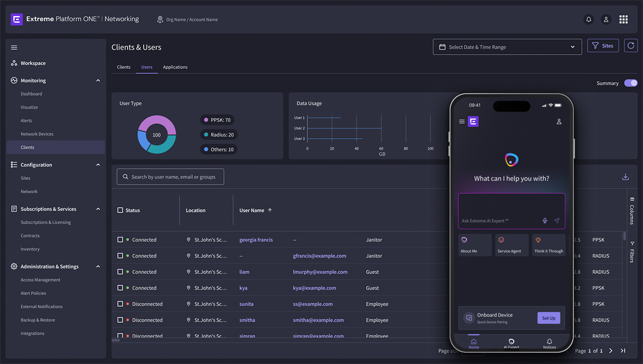Open the notifications bell in top bar
Screen dimensions: 643x364
[x=588, y=19]
